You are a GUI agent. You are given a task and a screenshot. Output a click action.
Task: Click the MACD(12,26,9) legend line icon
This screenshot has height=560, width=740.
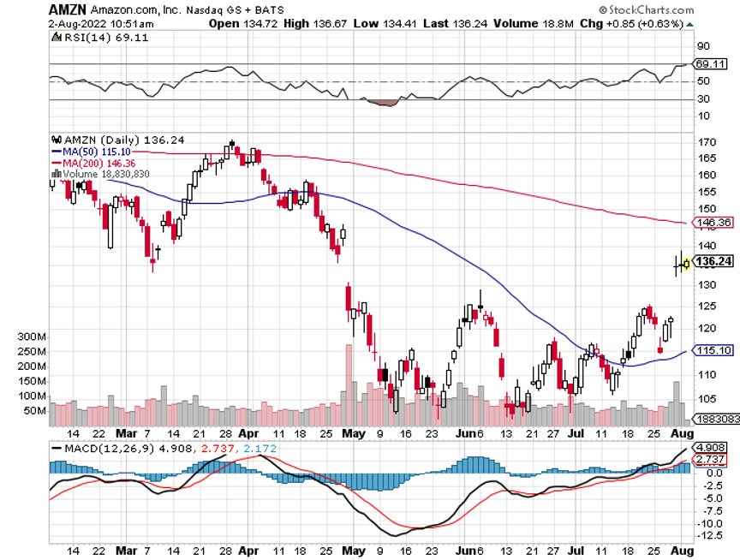56,447
